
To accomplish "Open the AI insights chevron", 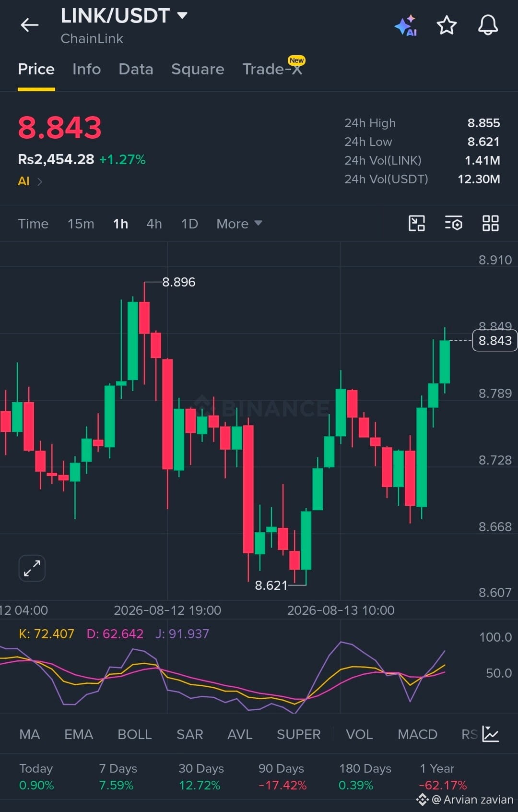I will point(40,181).
